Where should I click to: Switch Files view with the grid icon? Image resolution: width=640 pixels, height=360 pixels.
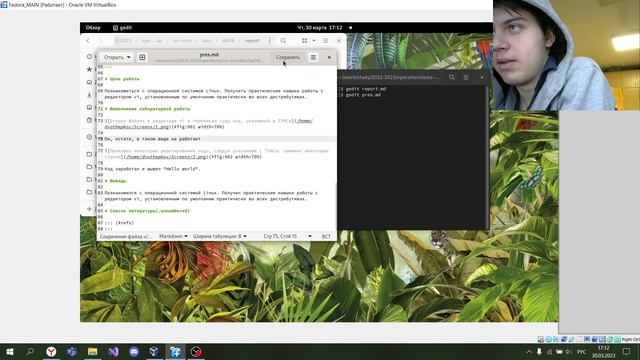304,41
